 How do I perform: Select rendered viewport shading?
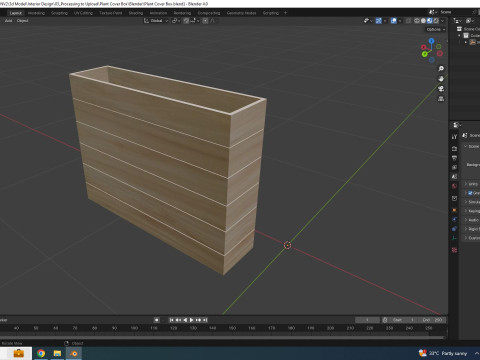(x=436, y=21)
